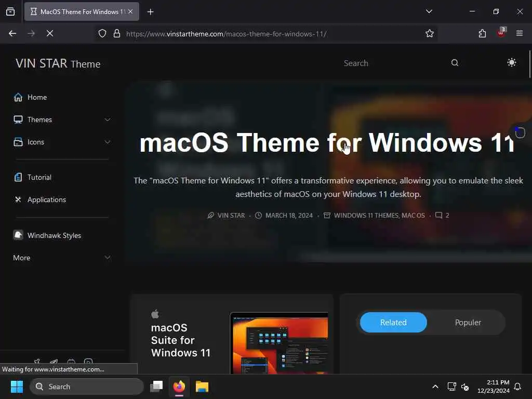Click the MARCH 18, 2024 date
The image size is (532, 399).
(x=289, y=216)
